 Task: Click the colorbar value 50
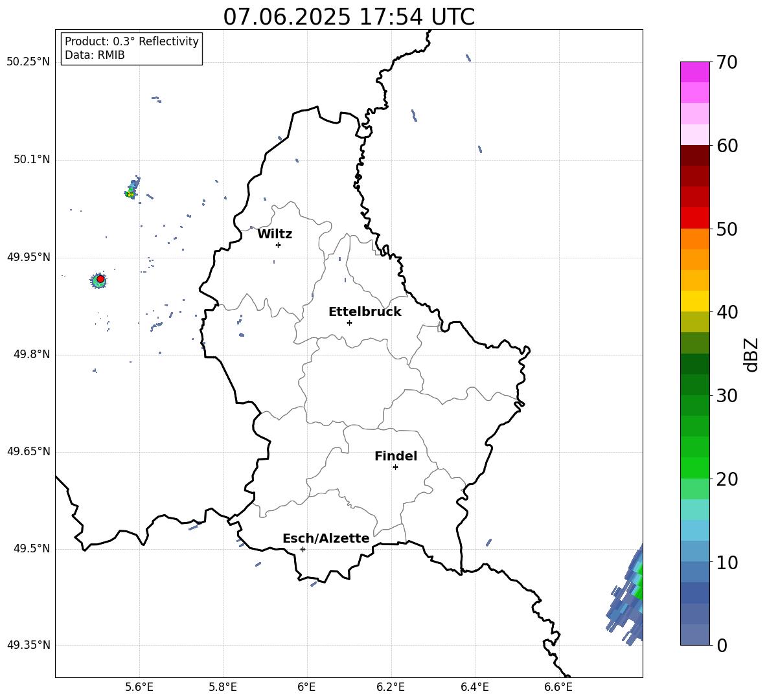point(727,229)
